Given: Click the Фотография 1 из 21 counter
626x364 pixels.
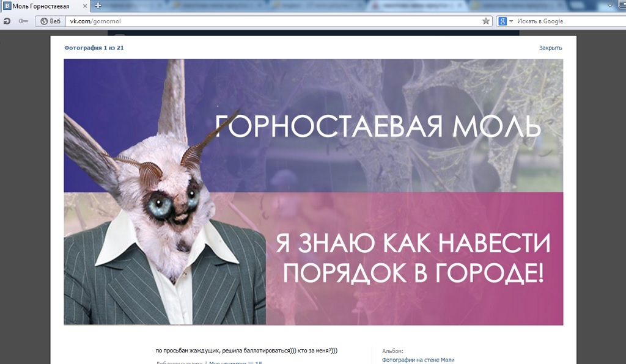Looking at the screenshot, I should coord(94,48).
